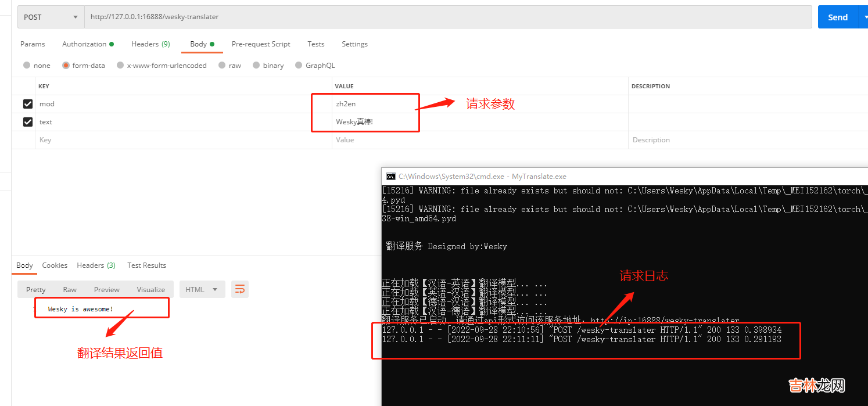
Task: Select the raw body type radio
Action: [x=222, y=66]
